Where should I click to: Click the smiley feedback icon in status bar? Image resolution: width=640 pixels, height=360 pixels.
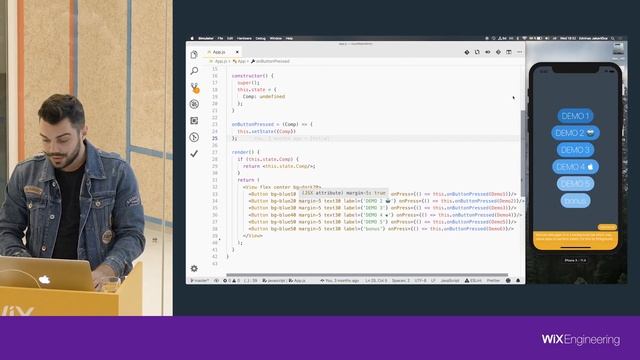508,281
